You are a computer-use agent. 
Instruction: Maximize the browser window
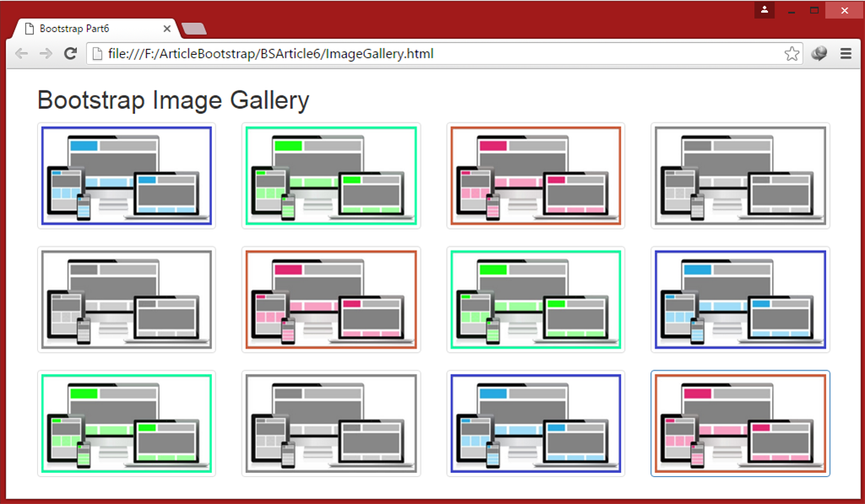click(x=814, y=10)
